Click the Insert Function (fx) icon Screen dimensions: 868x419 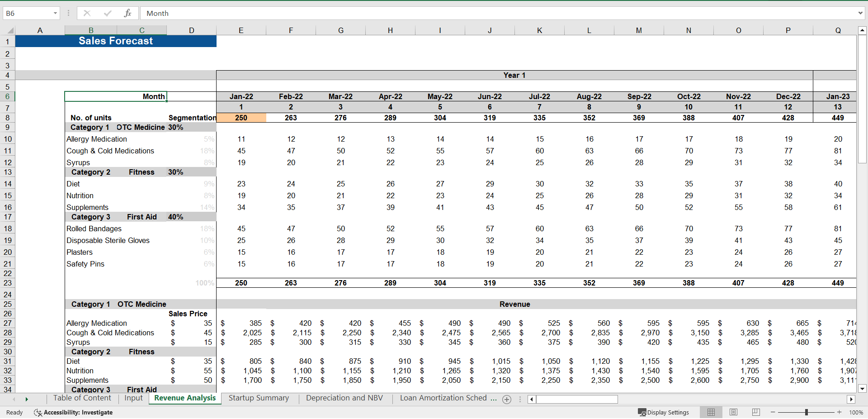click(x=128, y=13)
